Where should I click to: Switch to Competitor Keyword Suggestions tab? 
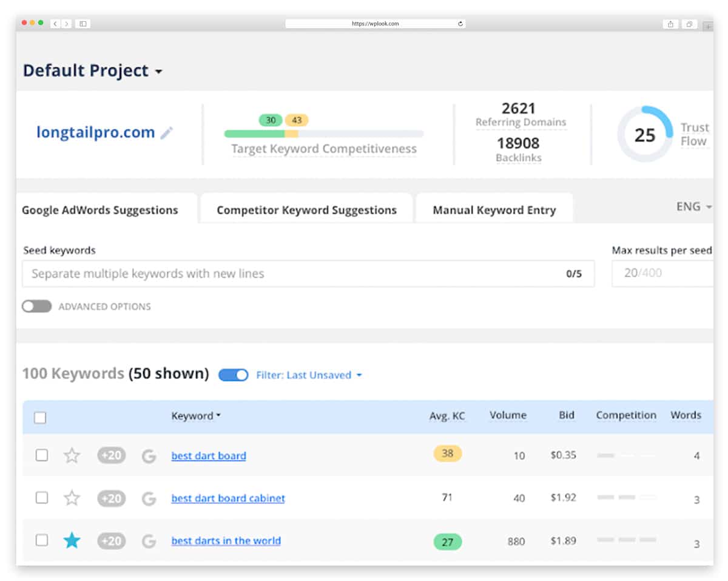(306, 210)
